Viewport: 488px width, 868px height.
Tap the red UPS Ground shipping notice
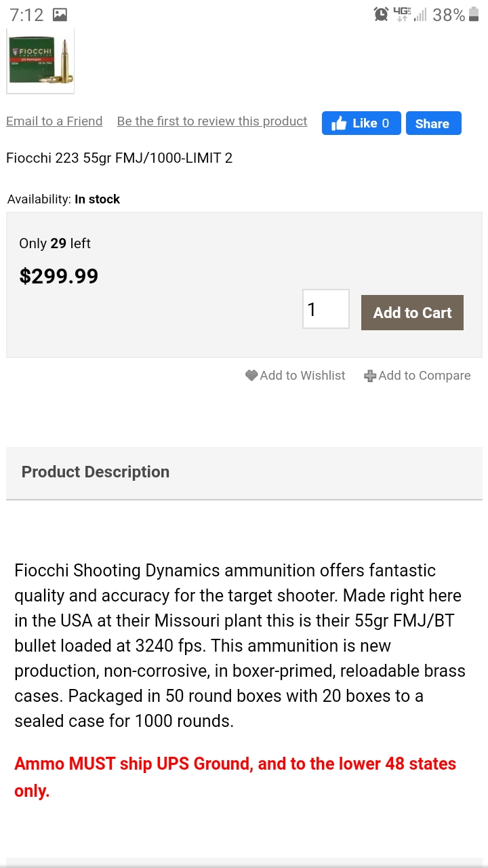[235, 776]
